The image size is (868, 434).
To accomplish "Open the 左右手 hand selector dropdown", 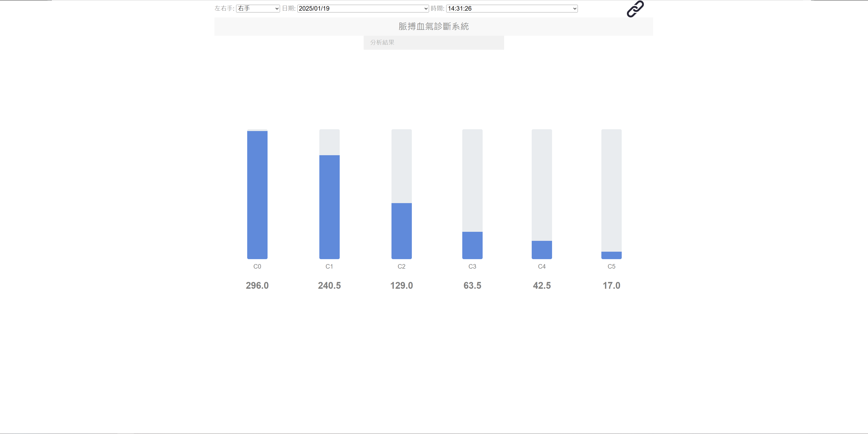I will tap(258, 8).
